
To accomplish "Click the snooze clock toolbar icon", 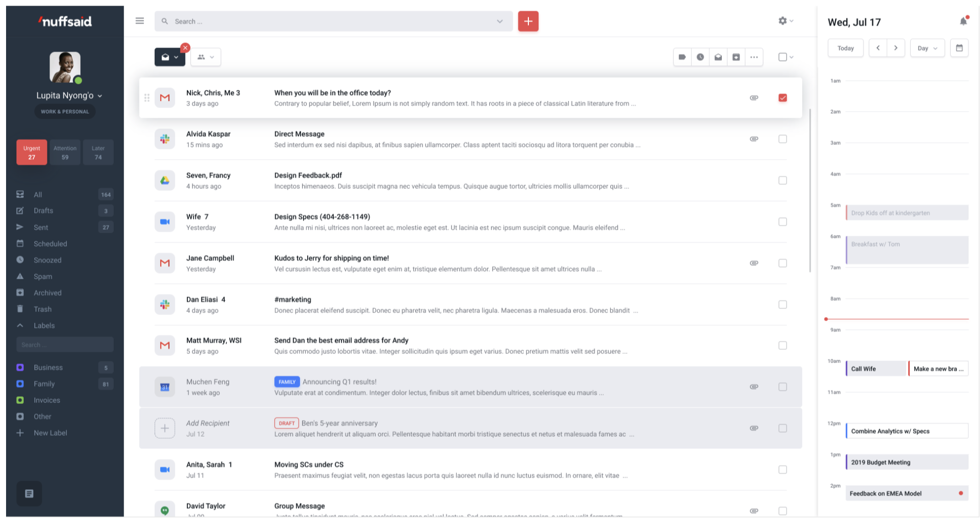I will (700, 57).
